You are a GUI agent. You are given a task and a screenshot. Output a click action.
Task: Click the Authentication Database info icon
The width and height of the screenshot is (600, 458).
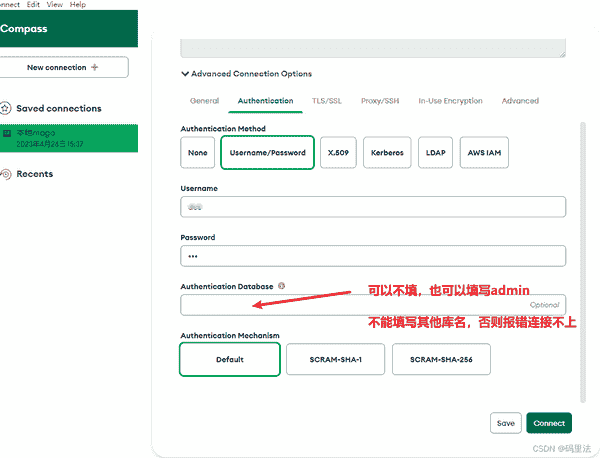pos(282,286)
